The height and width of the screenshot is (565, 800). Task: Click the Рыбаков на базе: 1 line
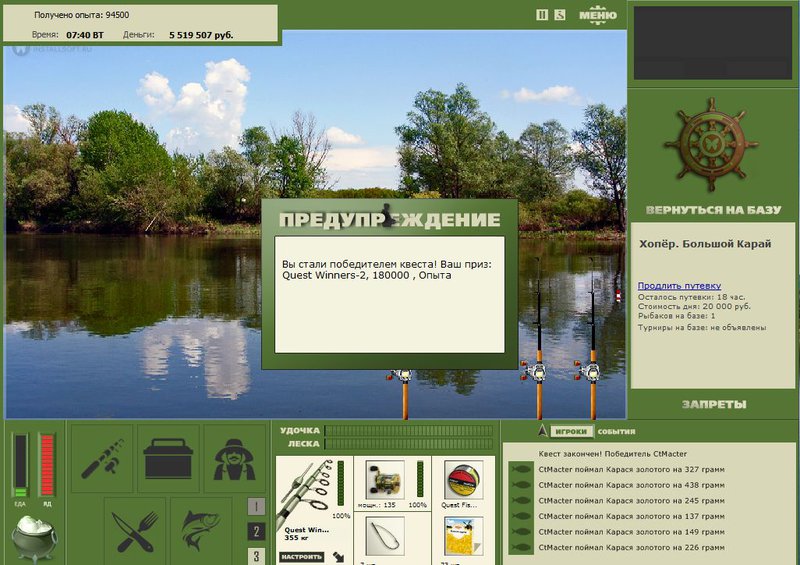tap(677, 316)
